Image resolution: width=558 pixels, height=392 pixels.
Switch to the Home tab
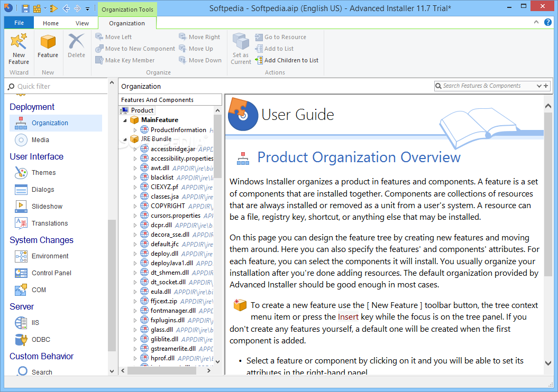tap(51, 23)
